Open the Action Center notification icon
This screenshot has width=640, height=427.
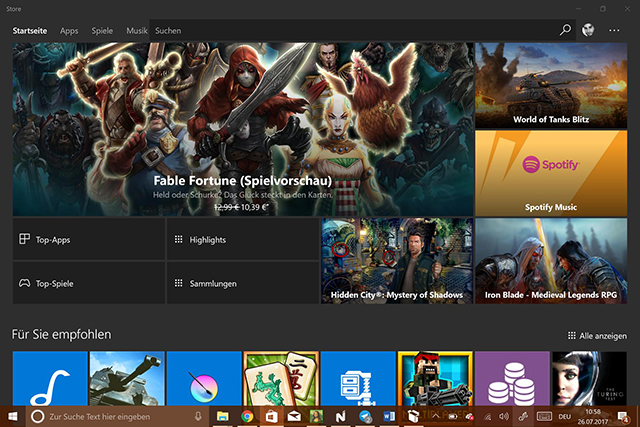(x=623, y=417)
